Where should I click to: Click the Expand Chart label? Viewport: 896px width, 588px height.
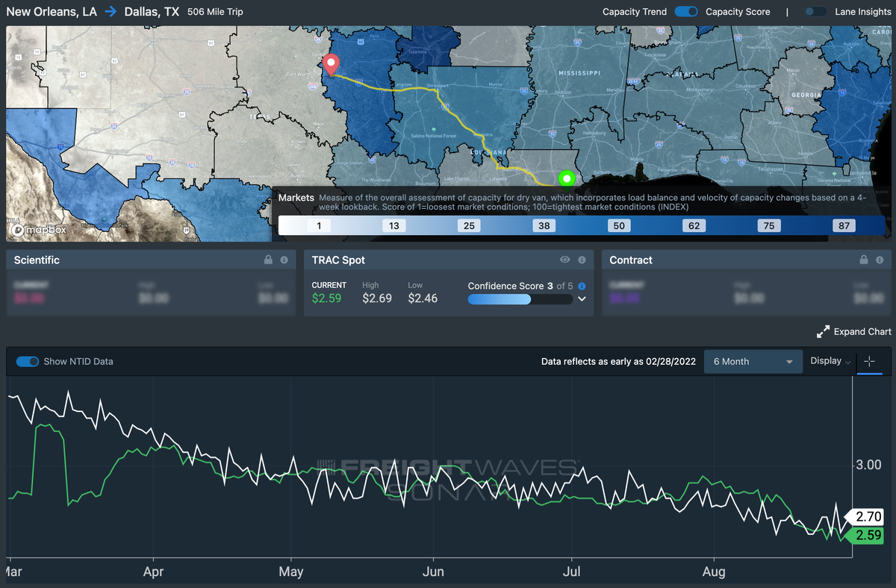[x=862, y=331]
